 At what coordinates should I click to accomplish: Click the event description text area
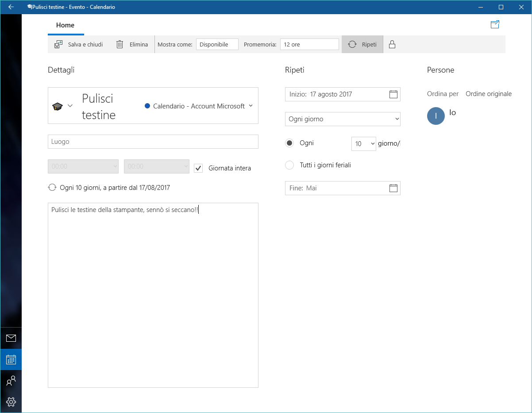153,295
